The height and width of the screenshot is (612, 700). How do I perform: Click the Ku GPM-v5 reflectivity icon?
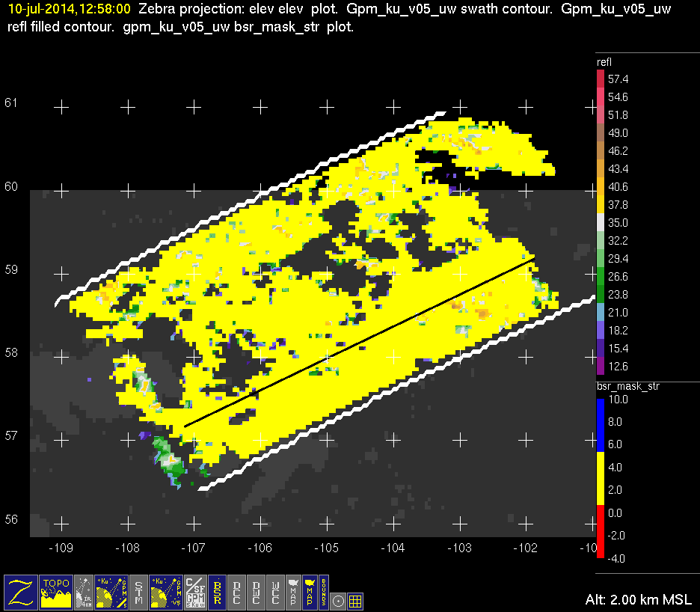point(166,591)
